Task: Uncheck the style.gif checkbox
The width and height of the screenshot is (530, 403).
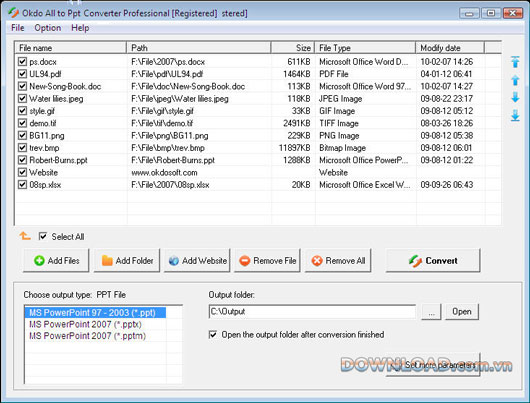Action: (22, 111)
